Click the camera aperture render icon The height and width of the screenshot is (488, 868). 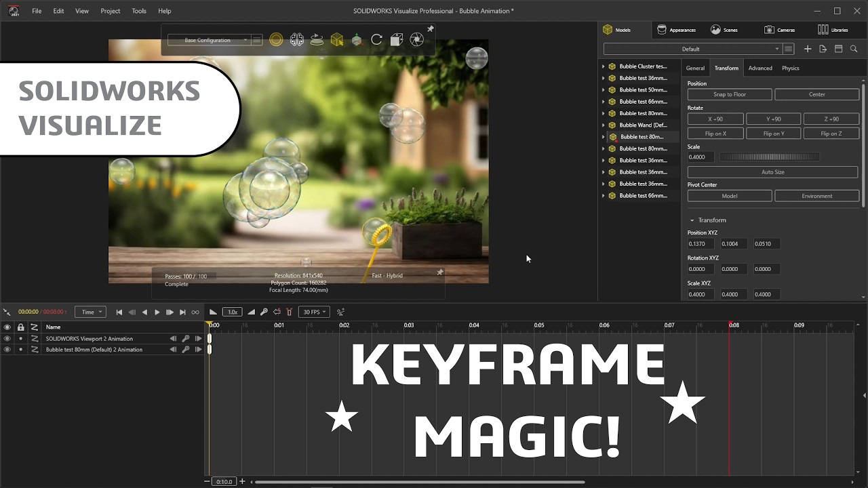click(417, 40)
